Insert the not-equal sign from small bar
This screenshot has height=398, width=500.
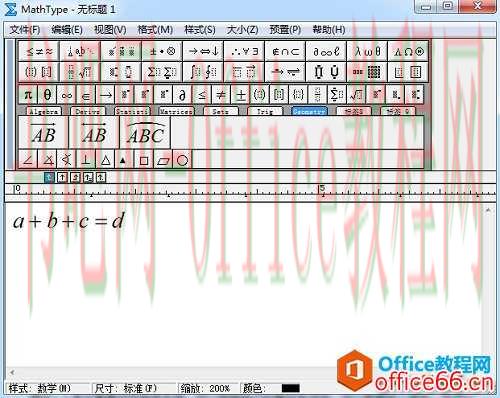pyautogui.click(x=221, y=95)
